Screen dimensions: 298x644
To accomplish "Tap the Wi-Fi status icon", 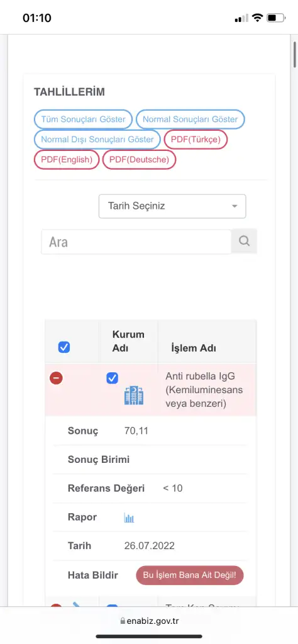I will (x=257, y=18).
